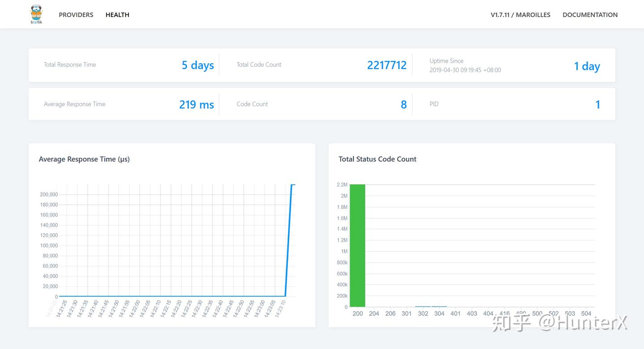This screenshot has width=644, height=349.
Task: Click the PID value 1
Action: click(x=597, y=105)
